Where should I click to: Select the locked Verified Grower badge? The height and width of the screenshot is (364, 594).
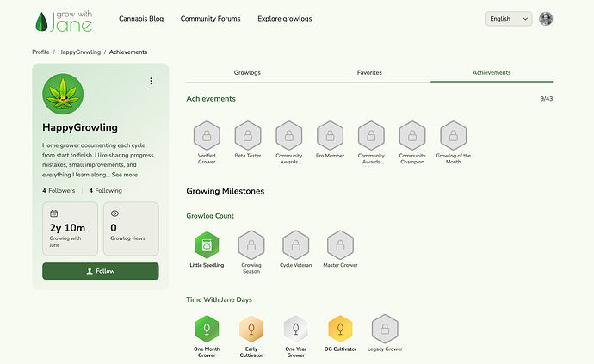pos(207,136)
